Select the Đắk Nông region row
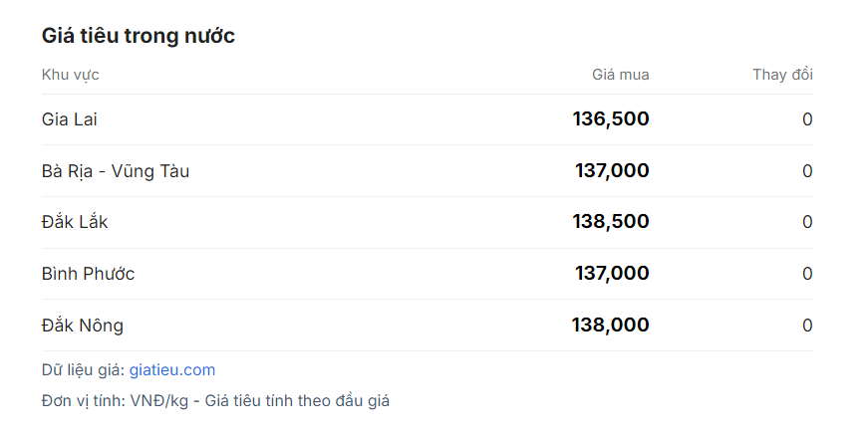The width and height of the screenshot is (868, 438). coord(428,326)
